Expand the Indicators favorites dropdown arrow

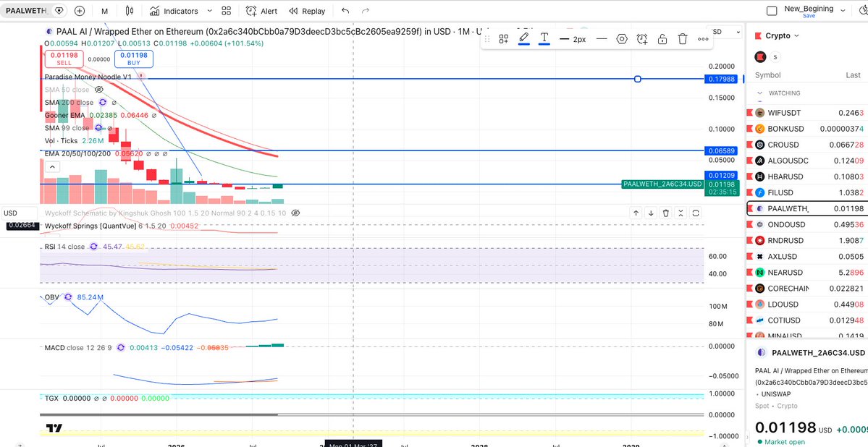pos(209,11)
